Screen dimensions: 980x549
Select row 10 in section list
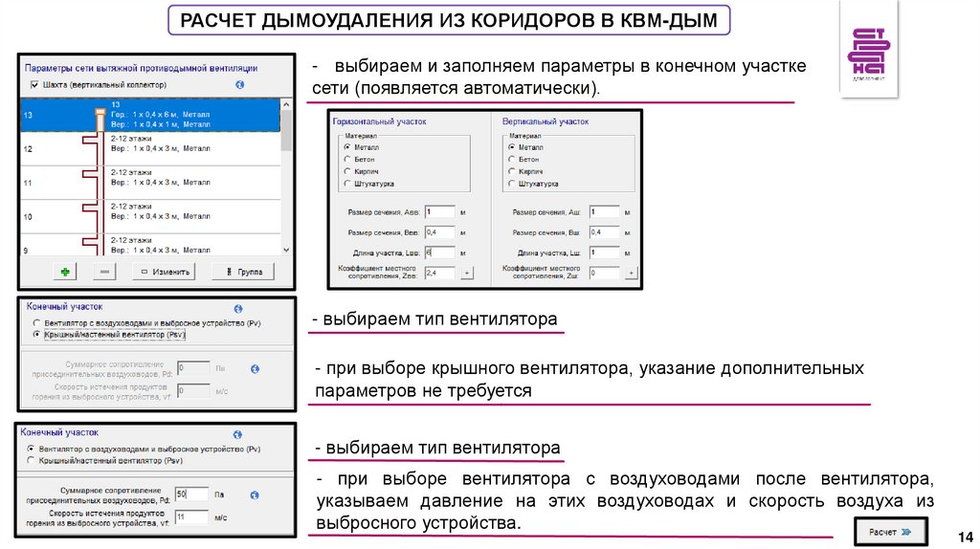(150, 216)
